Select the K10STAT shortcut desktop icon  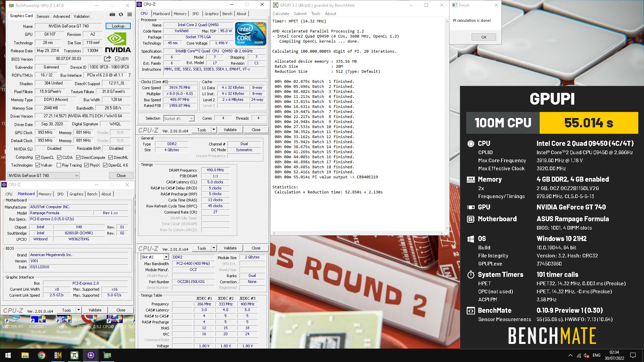[x=38, y=324]
